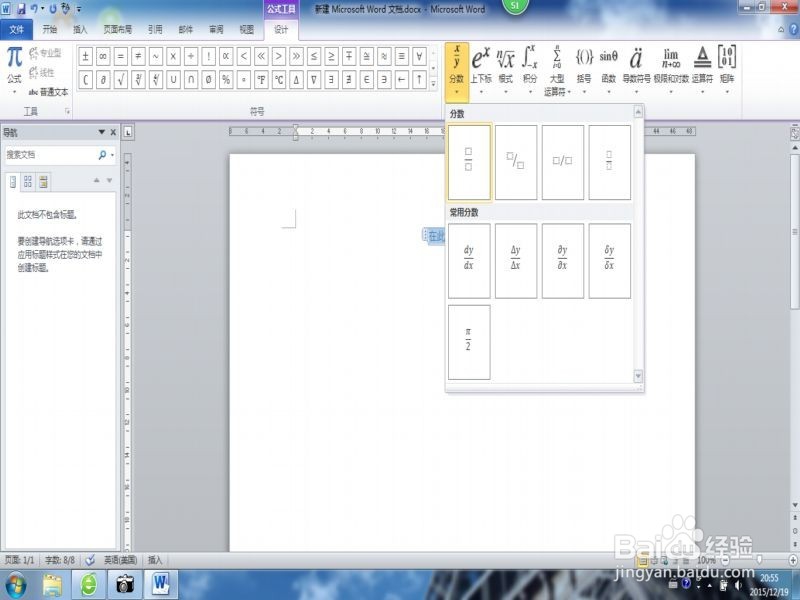Open Internet Explorer from the taskbar
Screen dimensions: 800x600
[x=89, y=584]
